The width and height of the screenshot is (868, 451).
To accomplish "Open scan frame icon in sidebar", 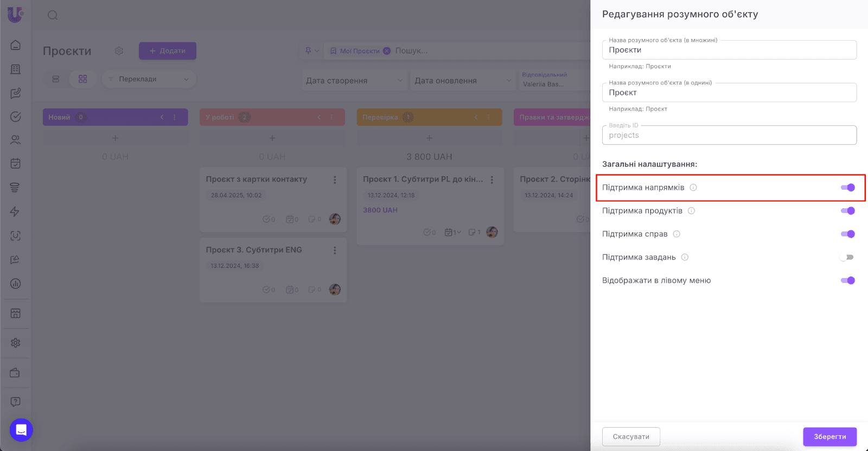I will click(16, 236).
